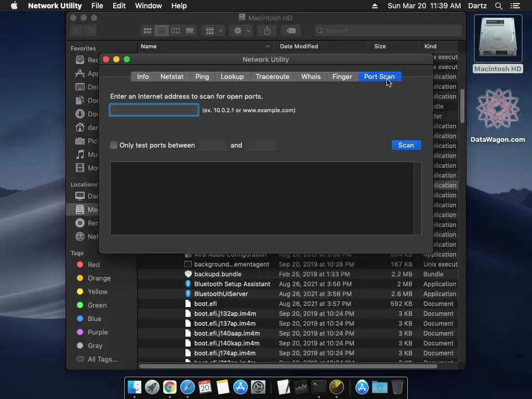
Task: Switch Finder to list view
Action: pos(162,31)
